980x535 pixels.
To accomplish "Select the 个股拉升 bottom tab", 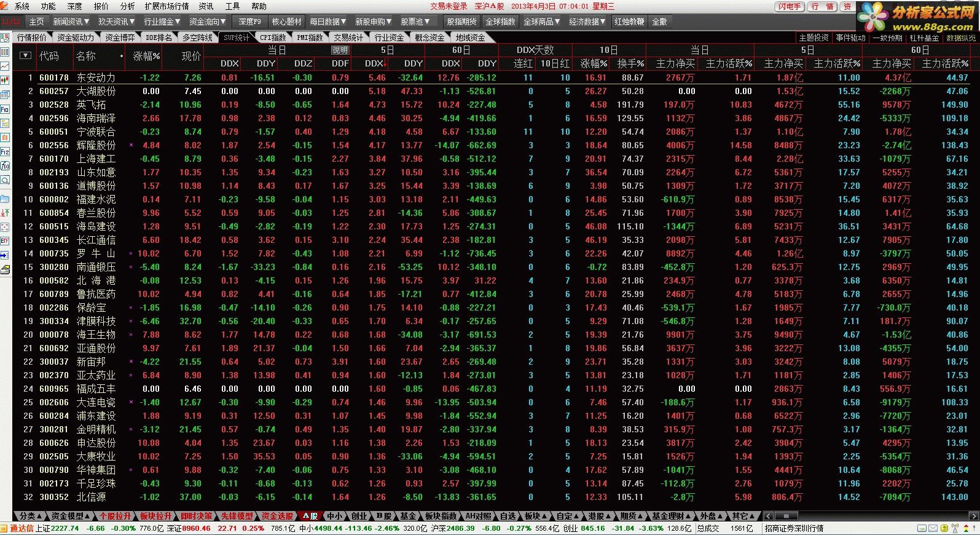I will point(115,516).
